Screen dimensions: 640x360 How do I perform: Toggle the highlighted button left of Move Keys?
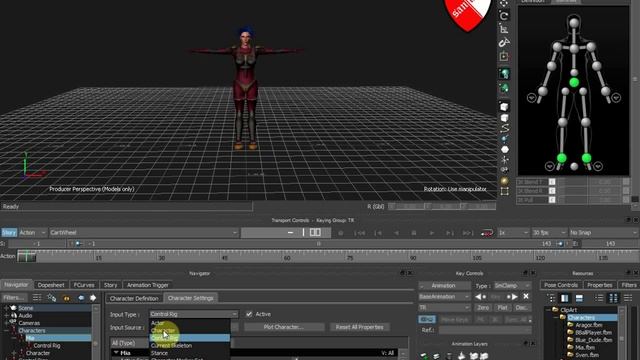coord(427,319)
